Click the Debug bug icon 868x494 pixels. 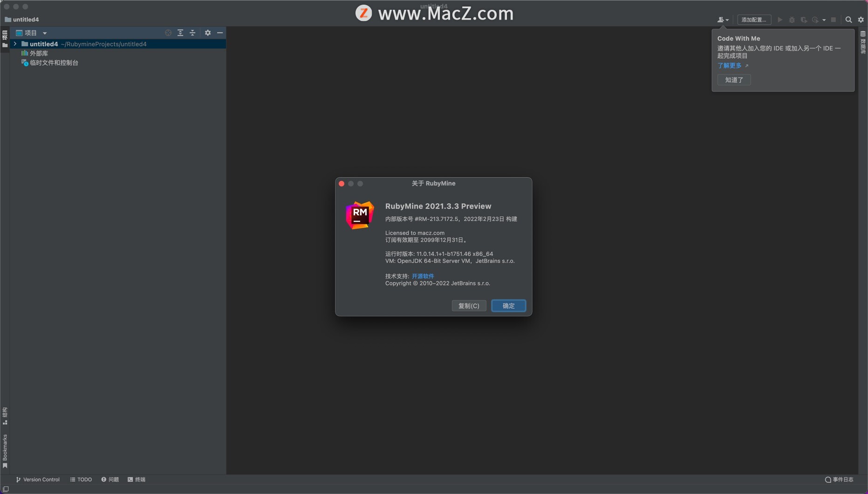click(792, 20)
